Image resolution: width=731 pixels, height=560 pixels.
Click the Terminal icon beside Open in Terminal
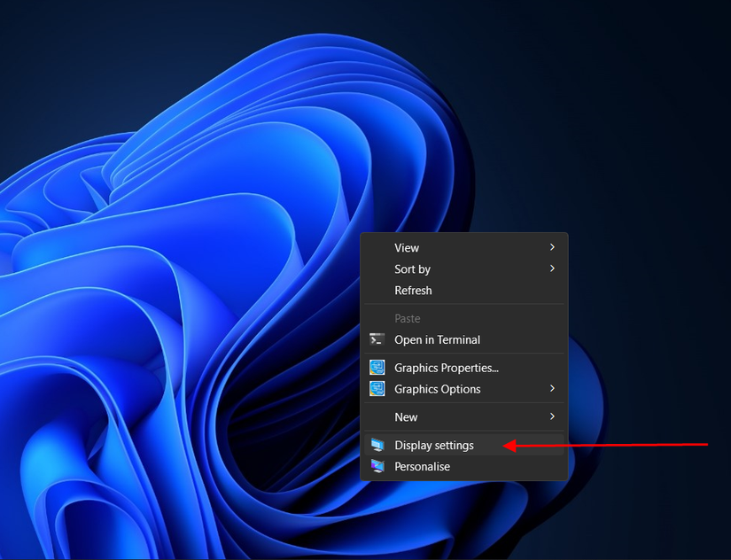pos(377,339)
